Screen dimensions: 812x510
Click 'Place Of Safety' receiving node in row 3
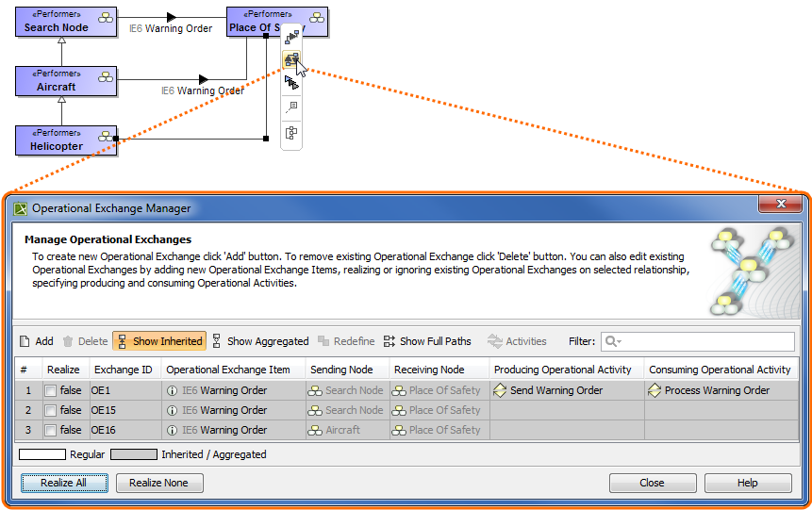click(439, 430)
